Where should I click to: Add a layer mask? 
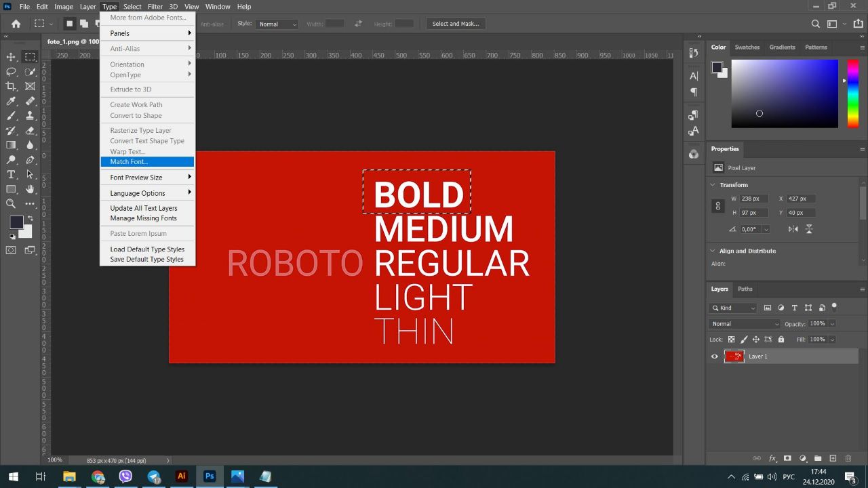pos(787,459)
